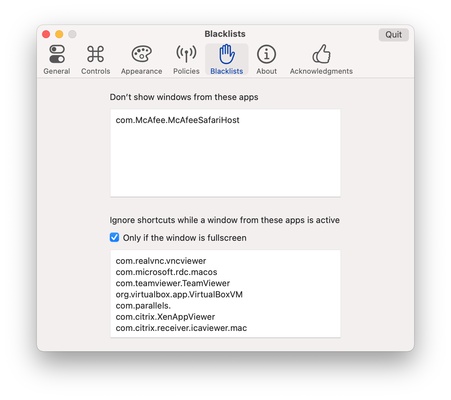Close the Blacklists window
Screen dimensions: 451x400
46,34
